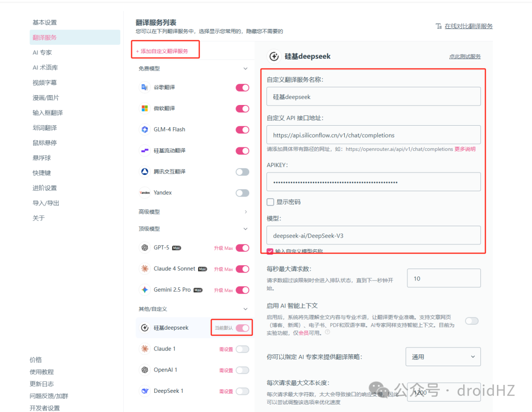Turn off 谷歌翻译 toggle
532x412 pixels.
(242, 88)
